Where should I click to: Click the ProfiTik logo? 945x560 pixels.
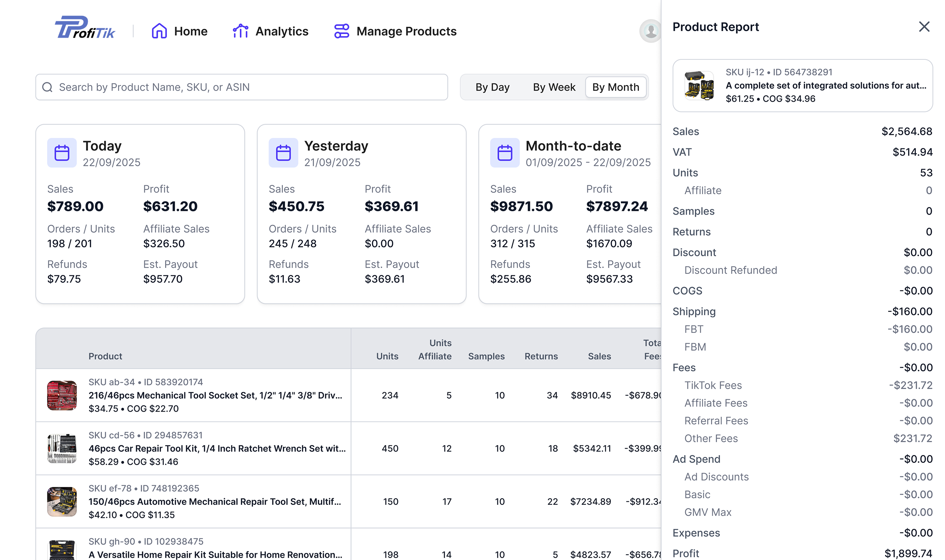[85, 28]
